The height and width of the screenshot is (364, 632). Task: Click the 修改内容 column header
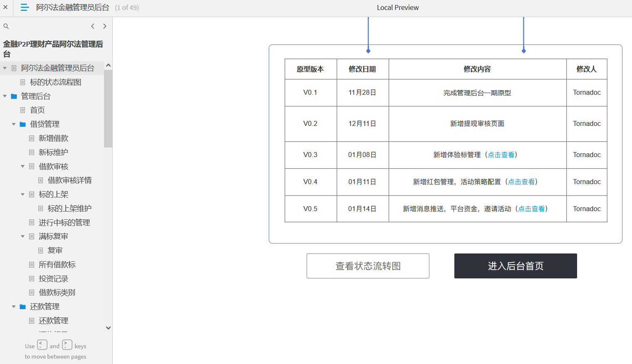[x=477, y=69]
